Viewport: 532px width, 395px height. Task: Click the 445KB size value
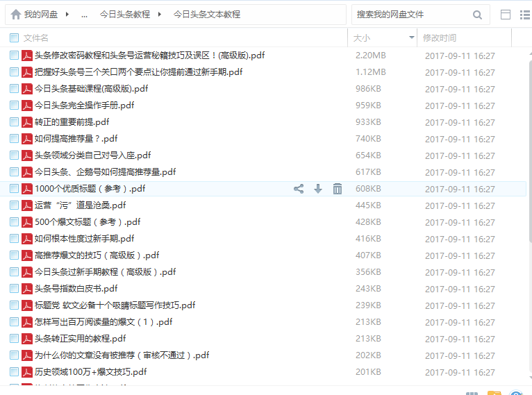pos(368,205)
